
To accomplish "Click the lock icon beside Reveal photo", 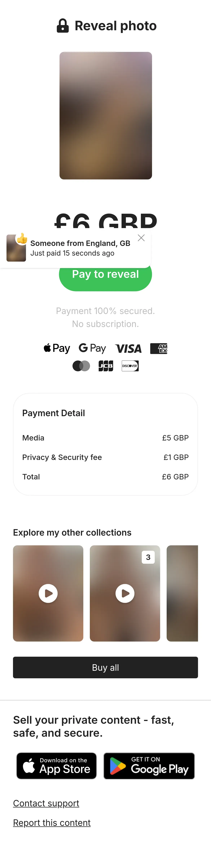I will pyautogui.click(x=63, y=26).
